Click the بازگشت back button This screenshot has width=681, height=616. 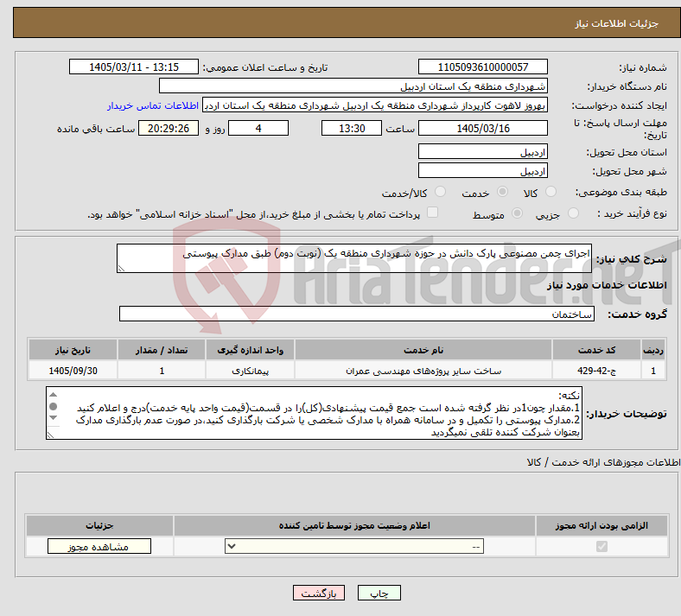pos(319,593)
